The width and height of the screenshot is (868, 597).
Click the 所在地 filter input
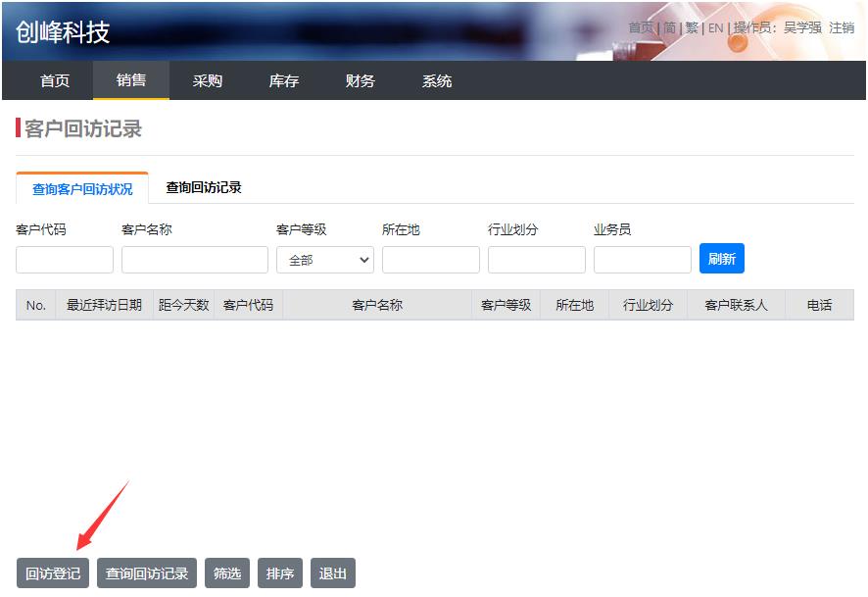point(431,260)
